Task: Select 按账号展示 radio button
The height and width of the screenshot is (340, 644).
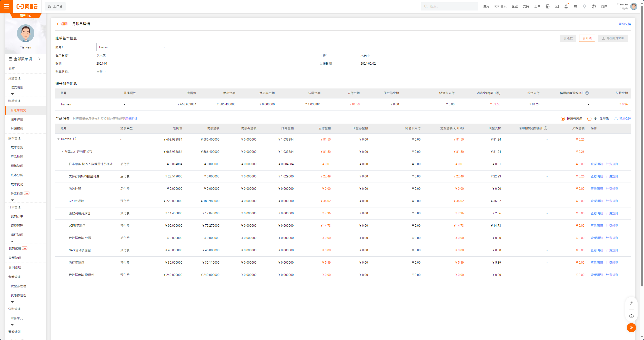Action: click(x=563, y=119)
